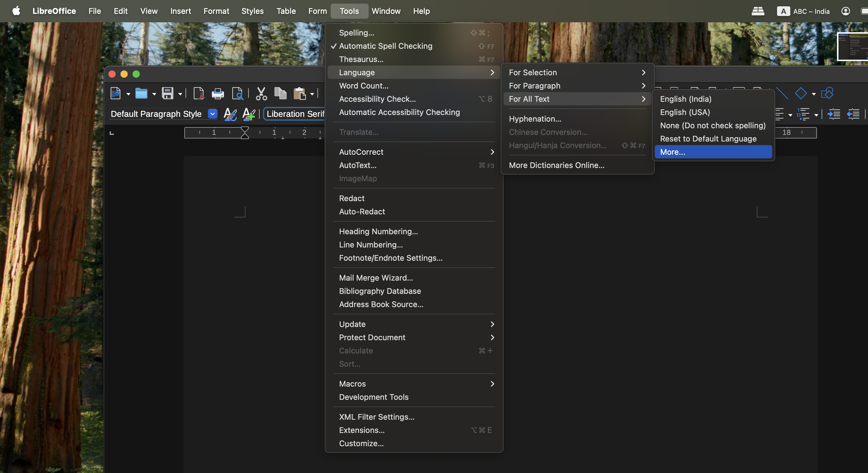The height and width of the screenshot is (473, 868).
Task: Choose More... in language submenu
Action: [x=713, y=152]
